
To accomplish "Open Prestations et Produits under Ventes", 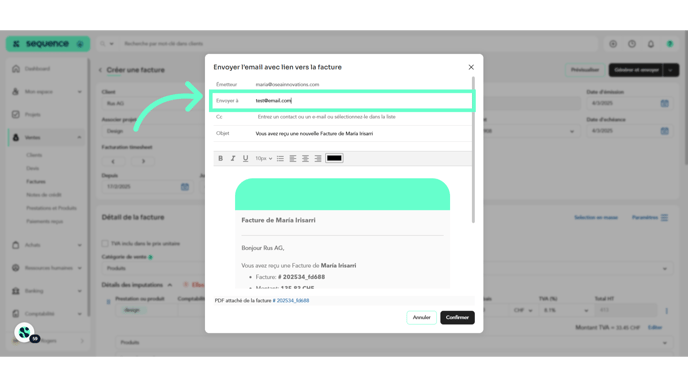I will (51, 208).
